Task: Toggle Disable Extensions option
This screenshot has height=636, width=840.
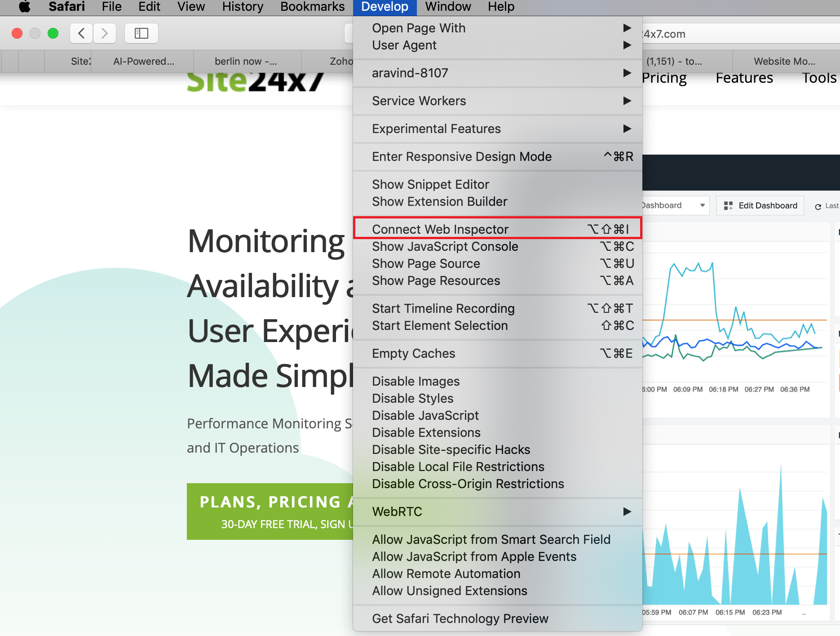Action: pos(498,432)
